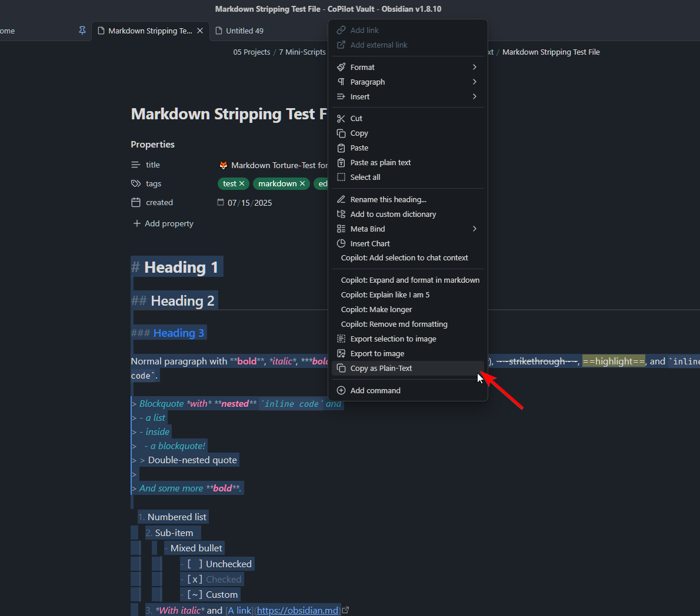The height and width of the screenshot is (616, 700).
Task: Toggle the Checked task checkbox
Action: pos(195,580)
